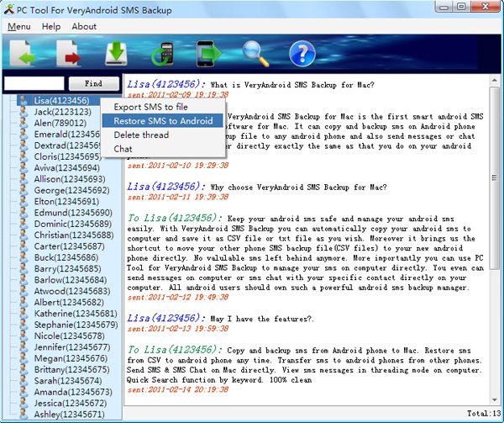Open the Help menu

[51, 26]
